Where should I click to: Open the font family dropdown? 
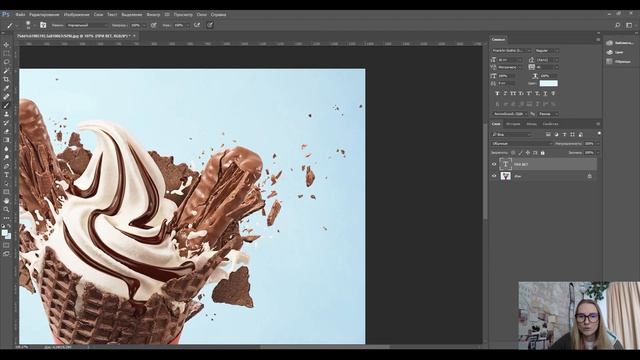click(x=511, y=51)
